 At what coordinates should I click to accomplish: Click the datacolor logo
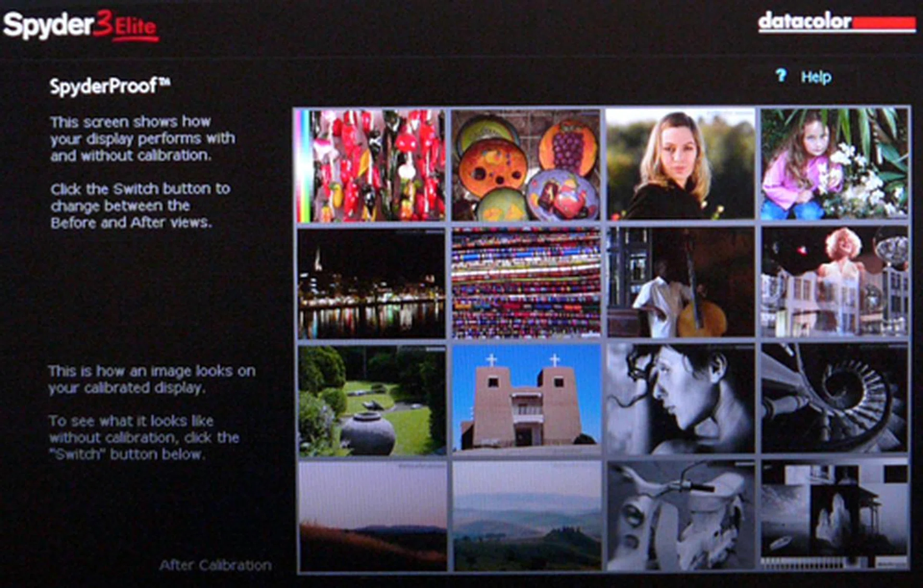836,22
